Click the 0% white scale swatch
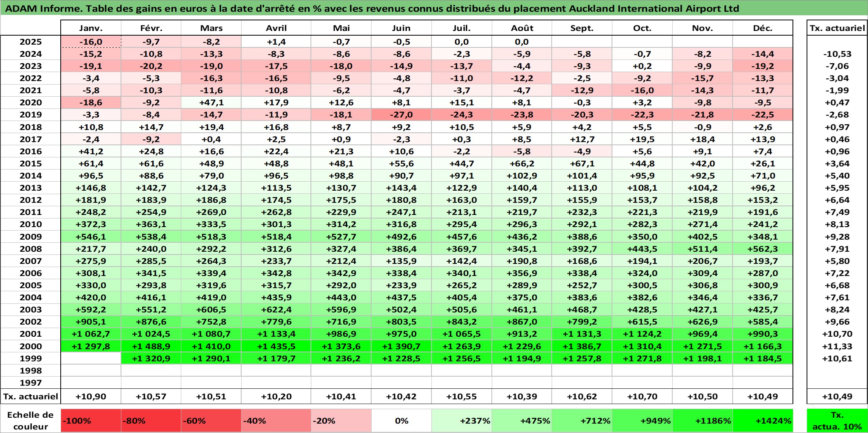 click(x=401, y=421)
